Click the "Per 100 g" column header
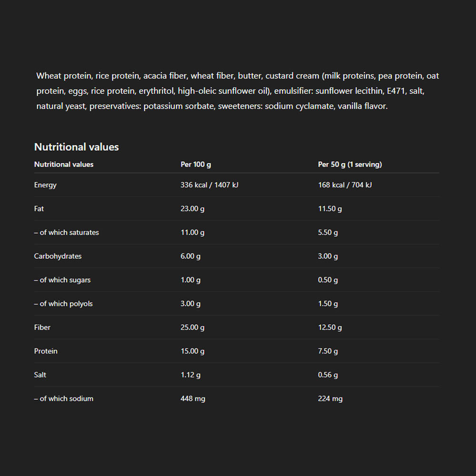Screen dimensions: 476x476 point(196,165)
